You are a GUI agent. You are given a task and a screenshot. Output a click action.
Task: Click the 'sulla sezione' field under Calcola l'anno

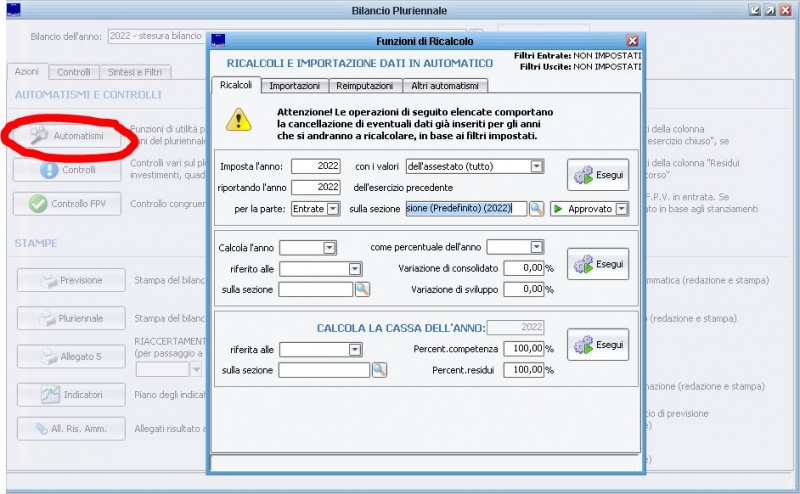click(x=316, y=289)
